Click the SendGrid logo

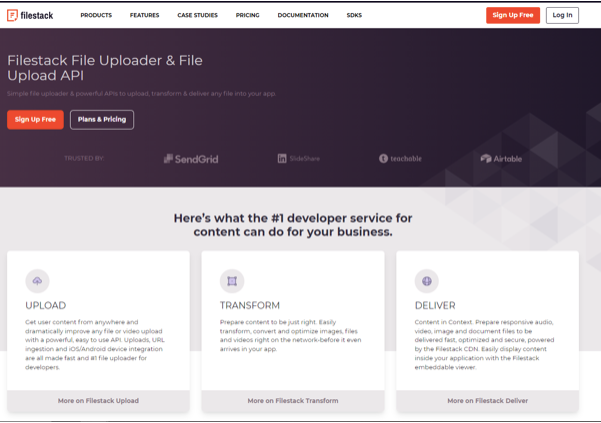[191, 159]
